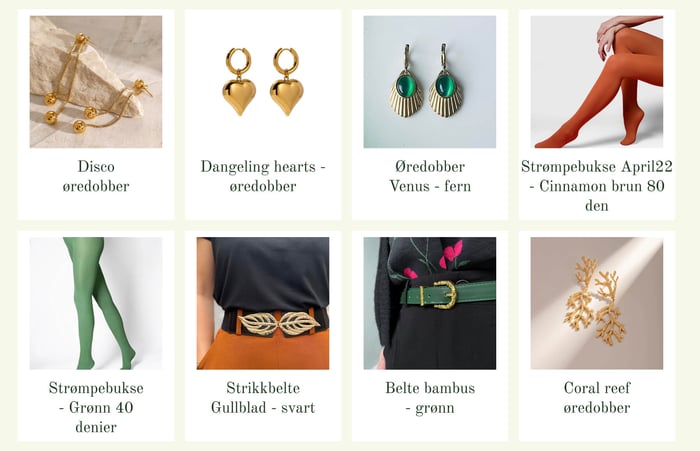Click the gold bamboo belt buckle
700x451 pixels.
[445, 295]
